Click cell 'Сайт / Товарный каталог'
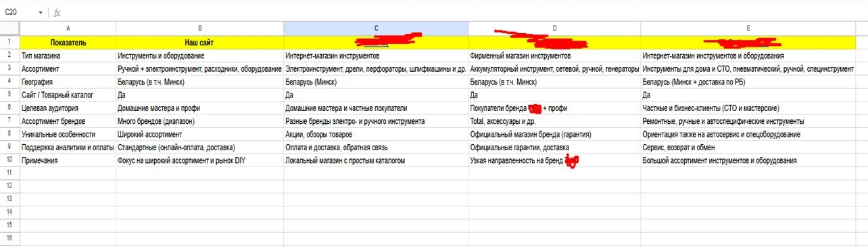 coord(68,95)
